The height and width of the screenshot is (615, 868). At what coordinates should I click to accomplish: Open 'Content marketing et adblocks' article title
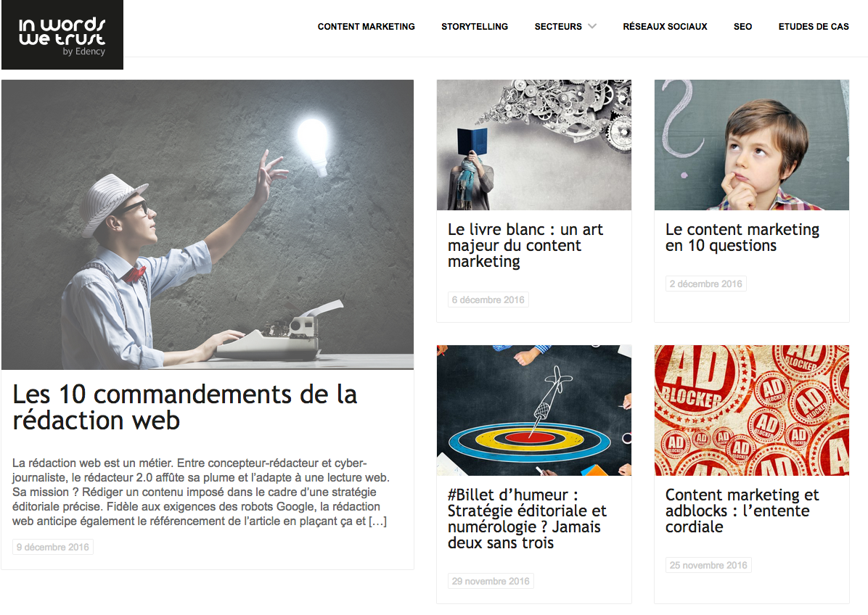742,511
